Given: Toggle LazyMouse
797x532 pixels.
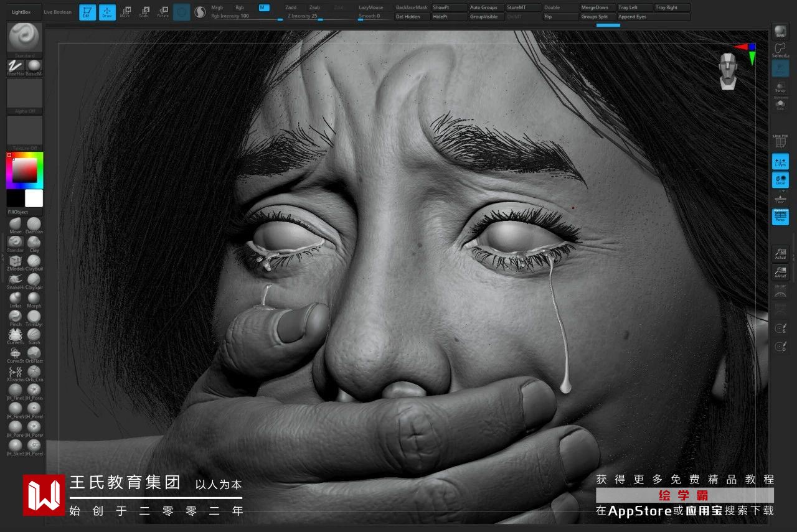Looking at the screenshot, I should (371, 7).
